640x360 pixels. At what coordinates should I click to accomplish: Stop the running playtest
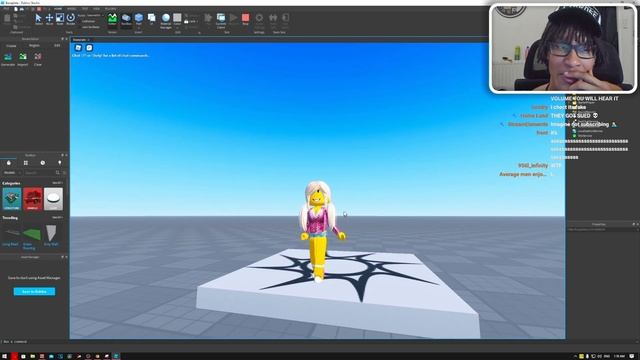pyautogui.click(x=245, y=19)
